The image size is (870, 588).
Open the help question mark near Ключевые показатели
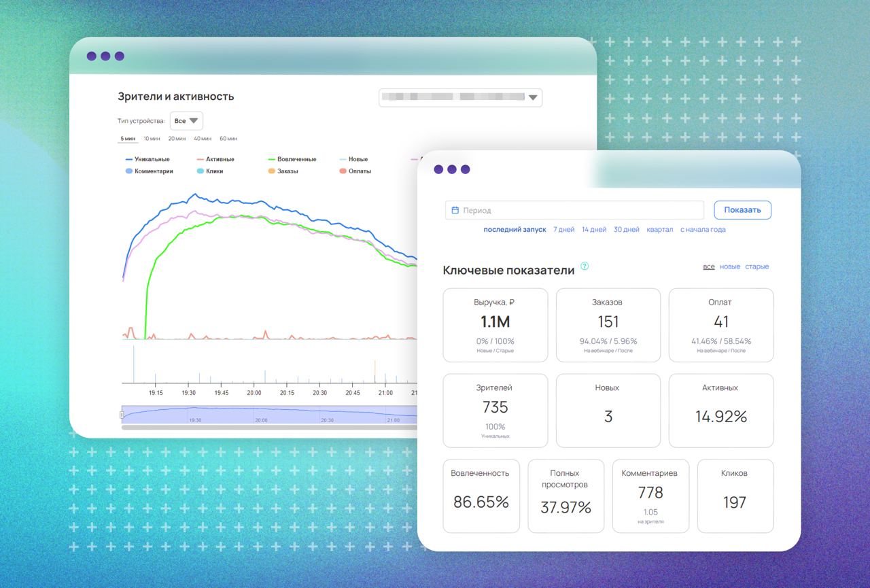click(x=585, y=266)
